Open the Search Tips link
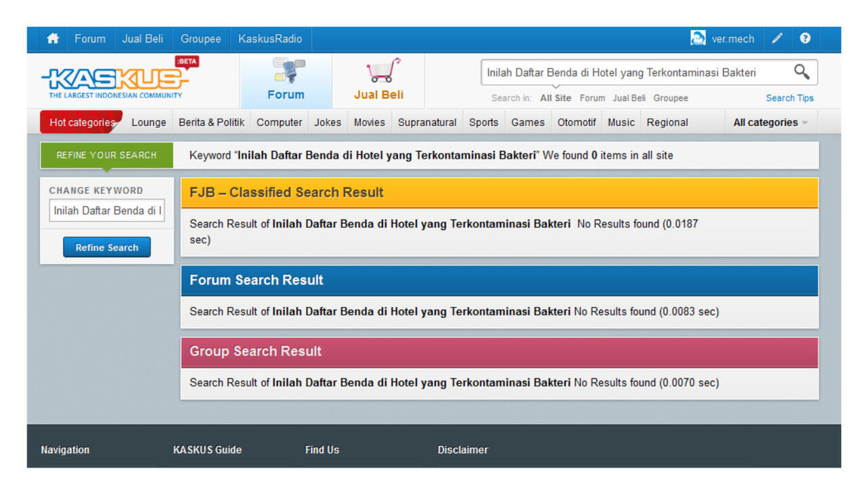868x495 pixels. click(x=789, y=98)
